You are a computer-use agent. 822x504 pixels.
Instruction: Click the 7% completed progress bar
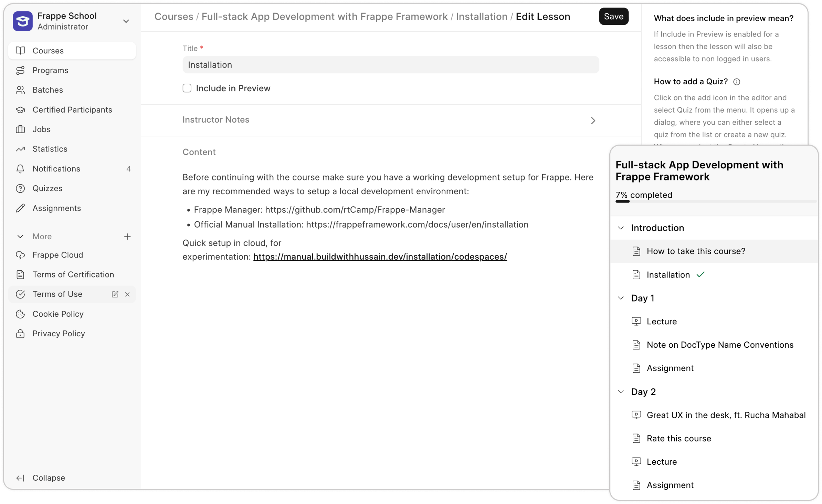coord(715,201)
